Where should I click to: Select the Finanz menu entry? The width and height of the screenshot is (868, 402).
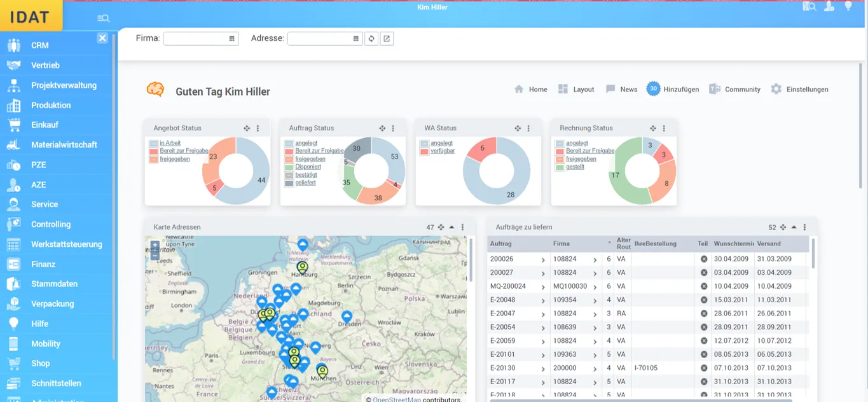43,264
